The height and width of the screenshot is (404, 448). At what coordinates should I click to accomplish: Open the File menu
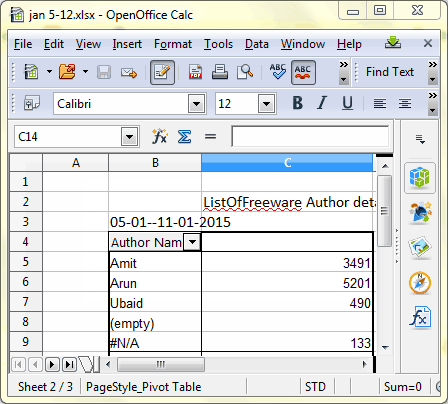click(23, 44)
